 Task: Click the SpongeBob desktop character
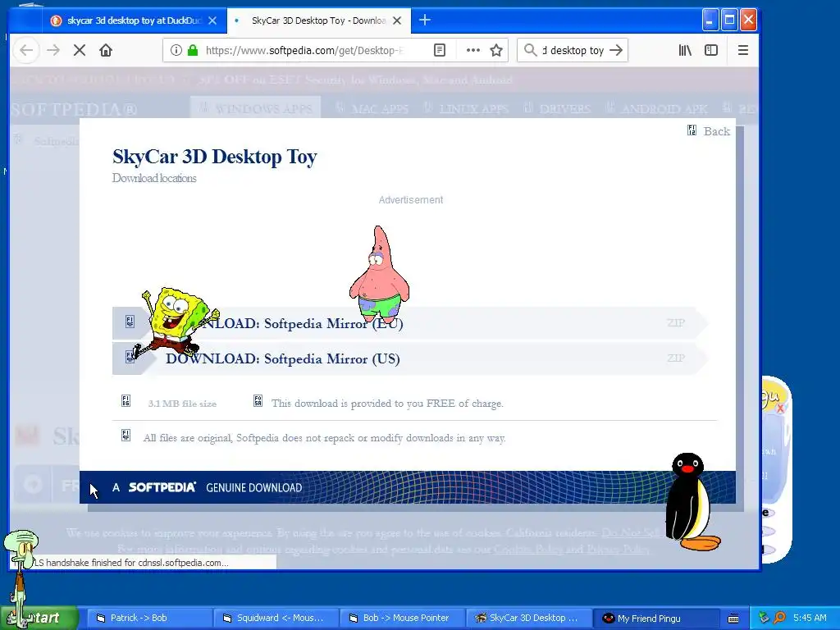click(174, 322)
